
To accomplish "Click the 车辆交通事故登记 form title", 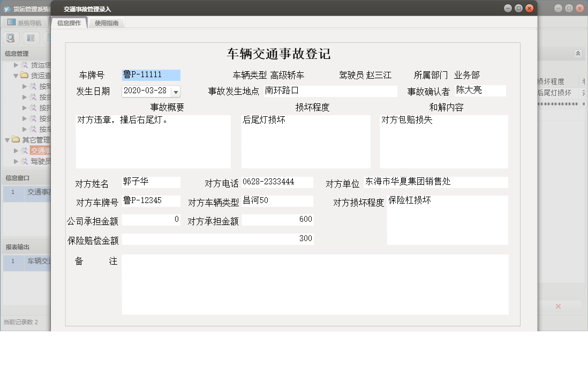I will tap(278, 54).
